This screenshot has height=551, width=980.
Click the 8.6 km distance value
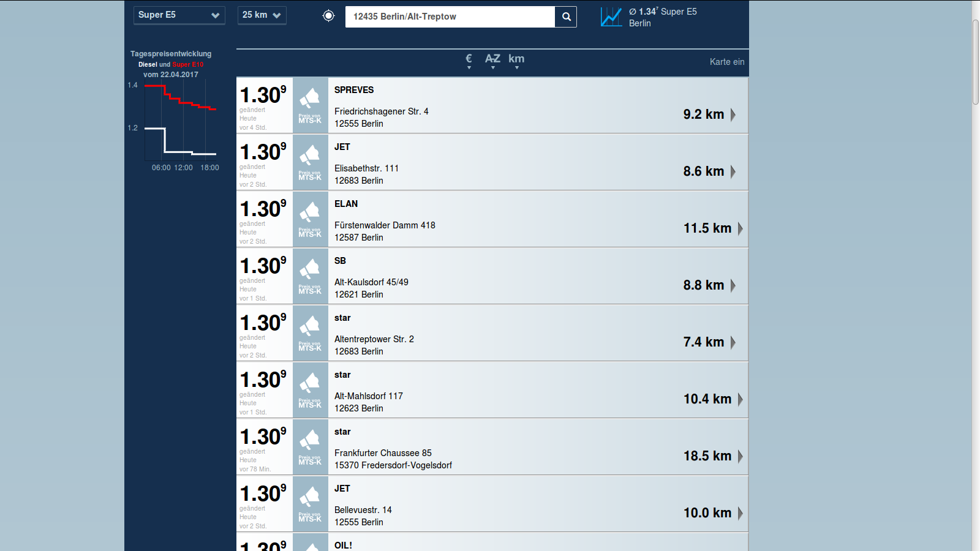pos(704,171)
